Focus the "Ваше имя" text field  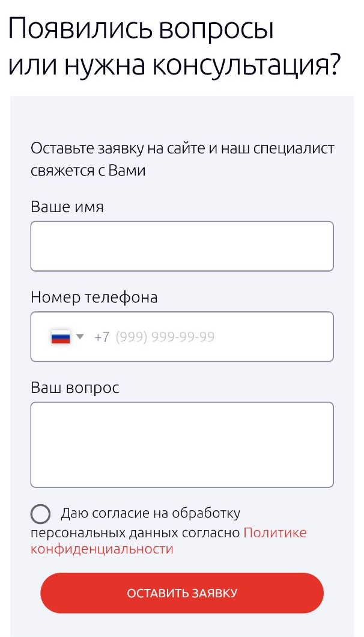click(182, 246)
